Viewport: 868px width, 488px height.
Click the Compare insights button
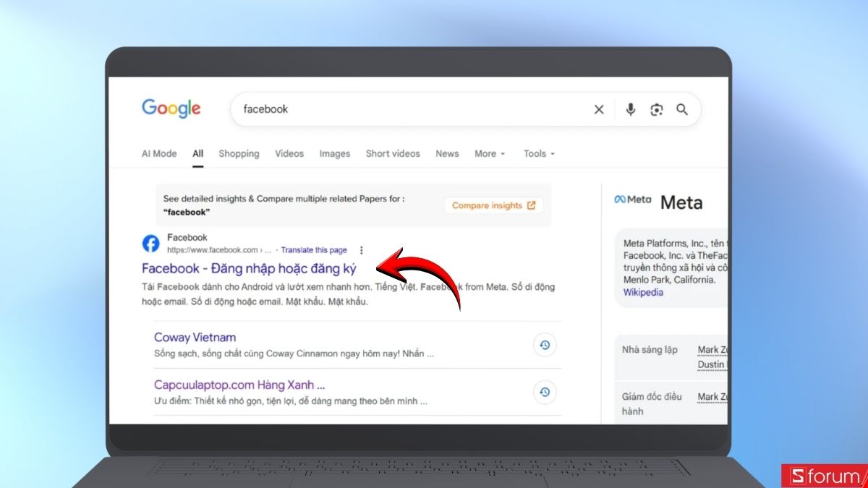tap(493, 205)
